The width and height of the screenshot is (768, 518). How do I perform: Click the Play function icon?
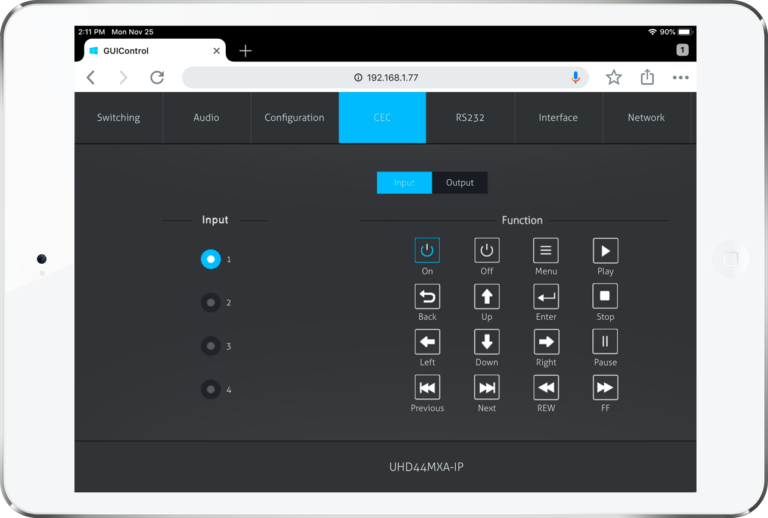605,251
